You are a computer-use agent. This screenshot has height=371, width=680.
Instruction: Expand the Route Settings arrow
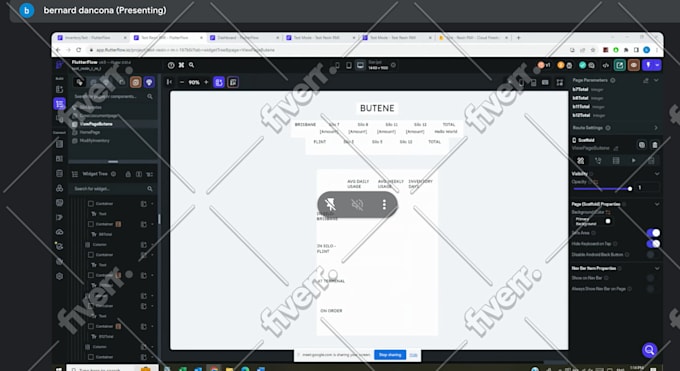click(x=656, y=128)
